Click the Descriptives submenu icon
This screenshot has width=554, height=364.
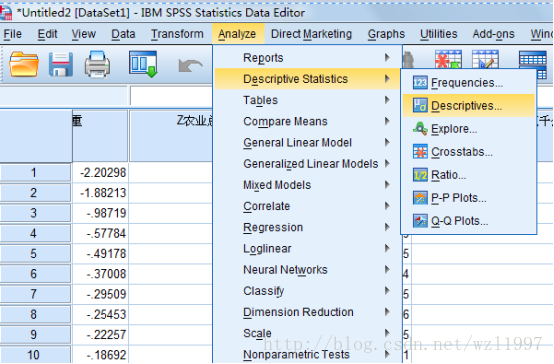click(x=420, y=106)
